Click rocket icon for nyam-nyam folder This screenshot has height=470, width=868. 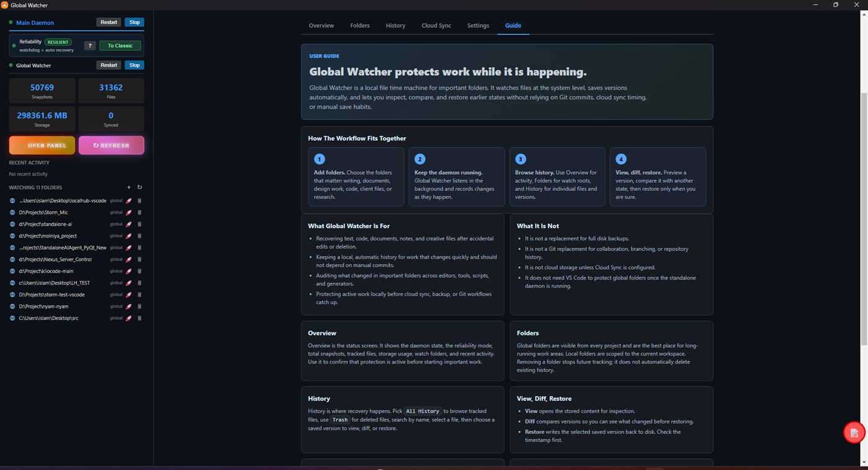129,307
